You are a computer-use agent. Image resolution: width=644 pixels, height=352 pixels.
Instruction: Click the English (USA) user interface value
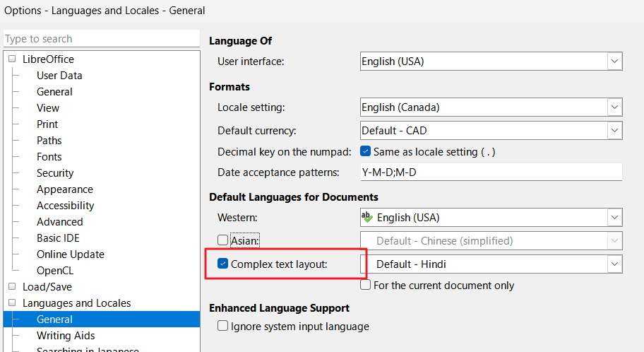(393, 61)
